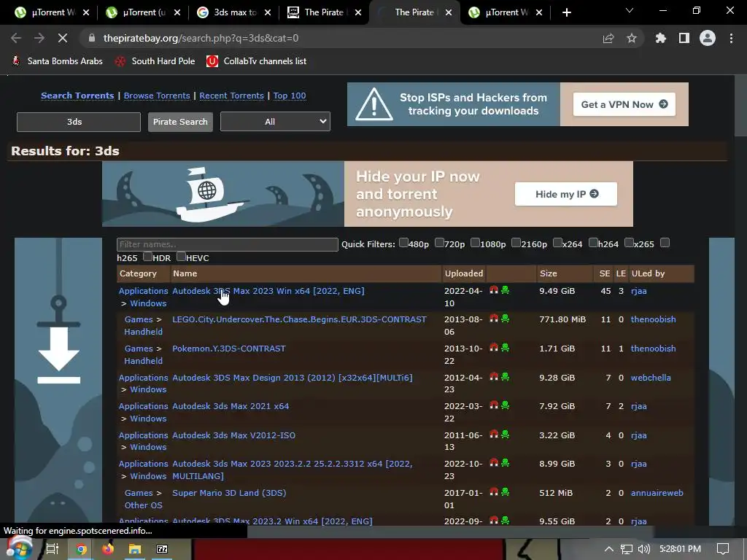Enable the 480p quick filter
Viewport: 747px width, 560px height.
click(x=403, y=243)
